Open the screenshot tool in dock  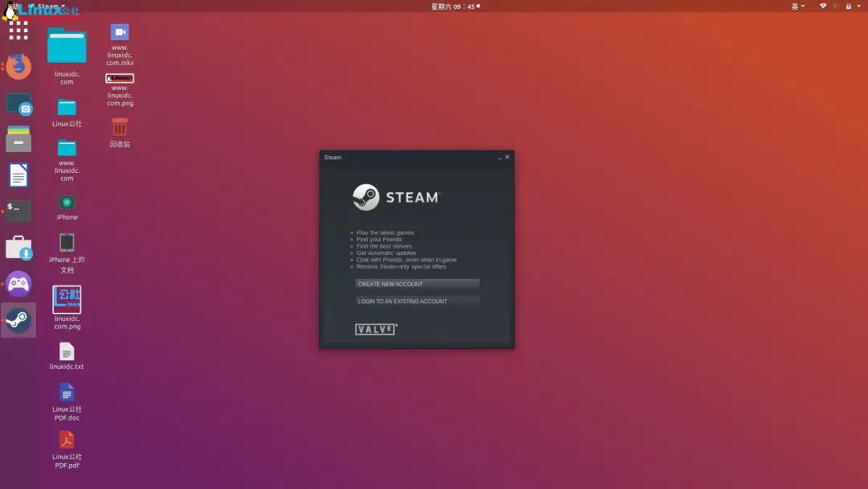pos(18,105)
